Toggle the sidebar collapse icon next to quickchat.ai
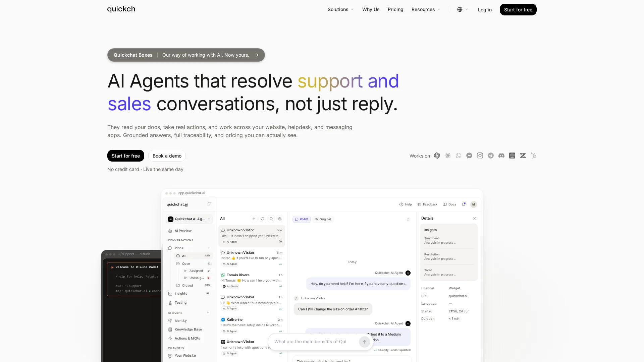 210,204
